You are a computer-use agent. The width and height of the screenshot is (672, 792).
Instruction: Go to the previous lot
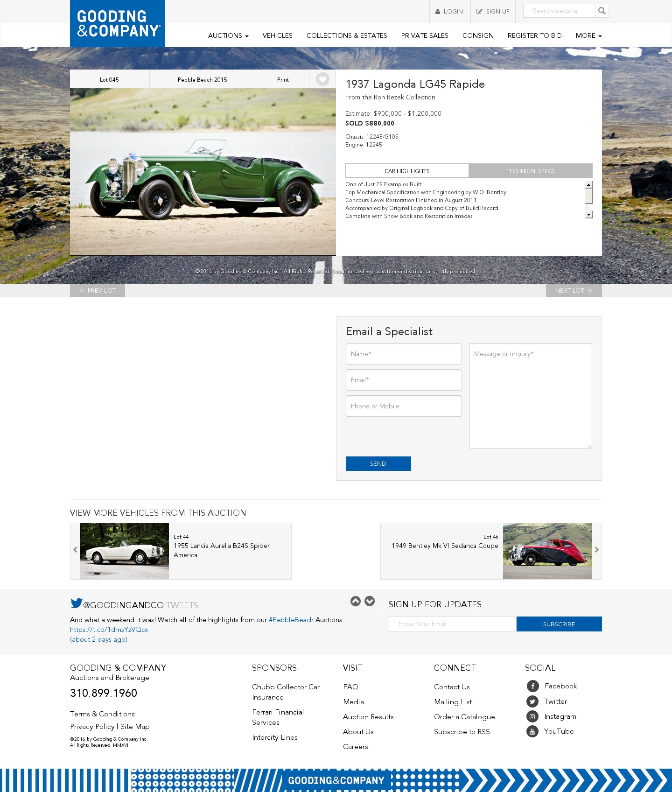(x=98, y=290)
